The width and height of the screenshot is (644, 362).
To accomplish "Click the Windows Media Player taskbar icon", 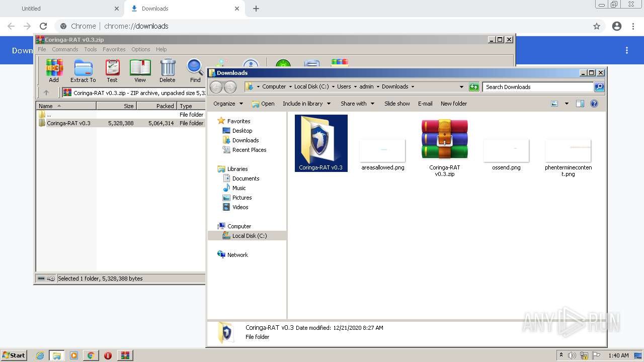I will 74,355.
